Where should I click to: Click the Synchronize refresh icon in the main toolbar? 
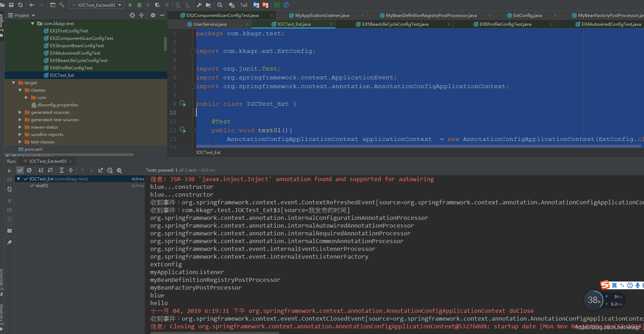(20, 5)
